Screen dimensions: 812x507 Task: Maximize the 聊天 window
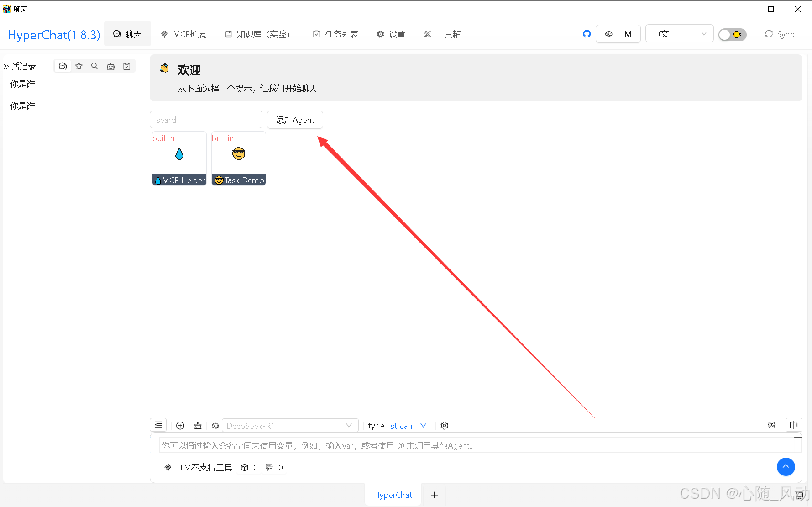(771, 9)
